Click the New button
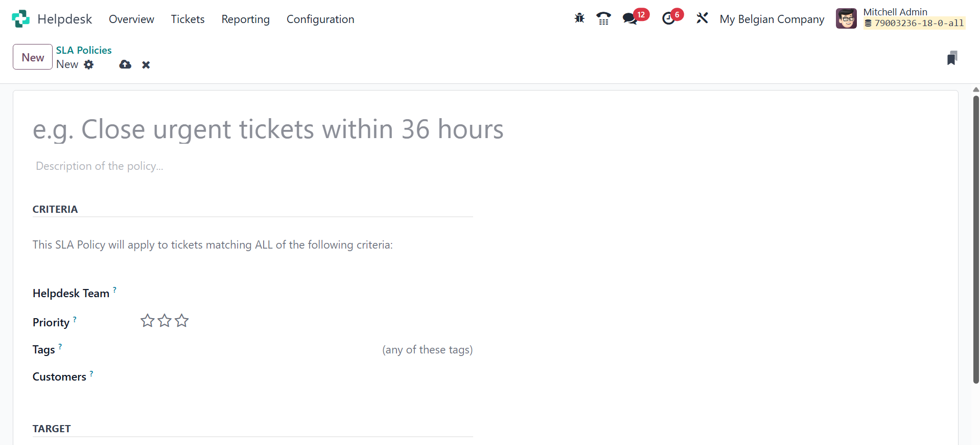This screenshot has width=980, height=445. click(x=33, y=57)
